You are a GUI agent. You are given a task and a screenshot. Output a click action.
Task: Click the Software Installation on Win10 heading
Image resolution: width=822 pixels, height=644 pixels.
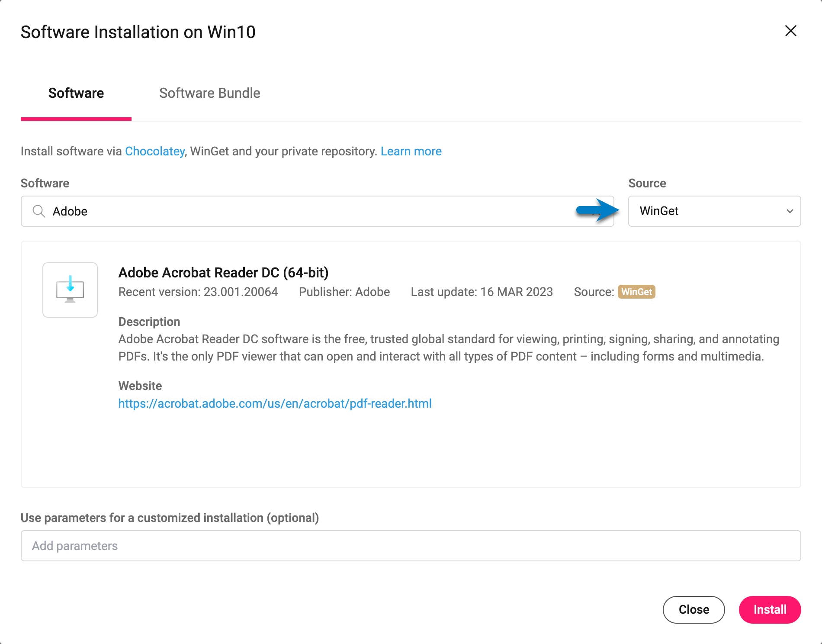click(138, 32)
